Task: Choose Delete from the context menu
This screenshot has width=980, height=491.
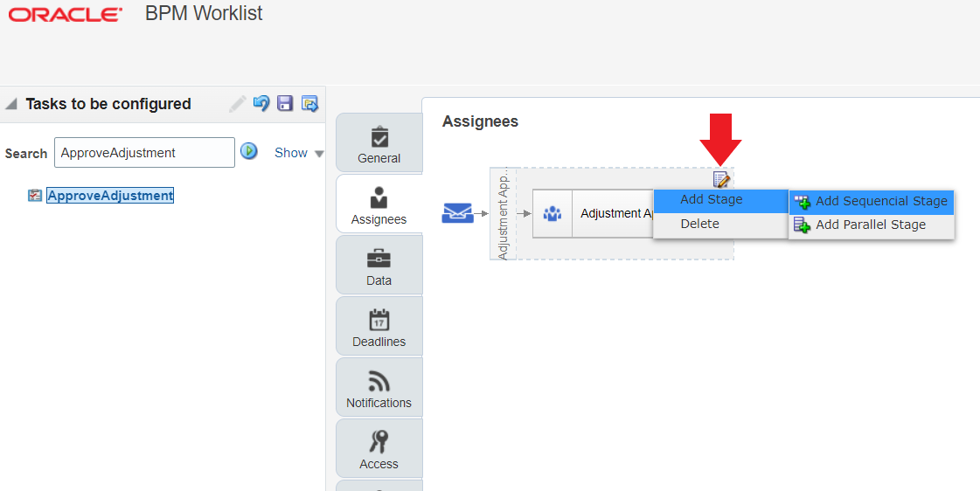Action: [720, 225]
